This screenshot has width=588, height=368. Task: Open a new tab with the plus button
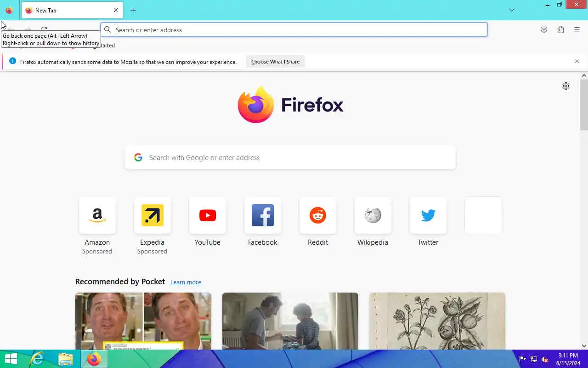coord(133,10)
